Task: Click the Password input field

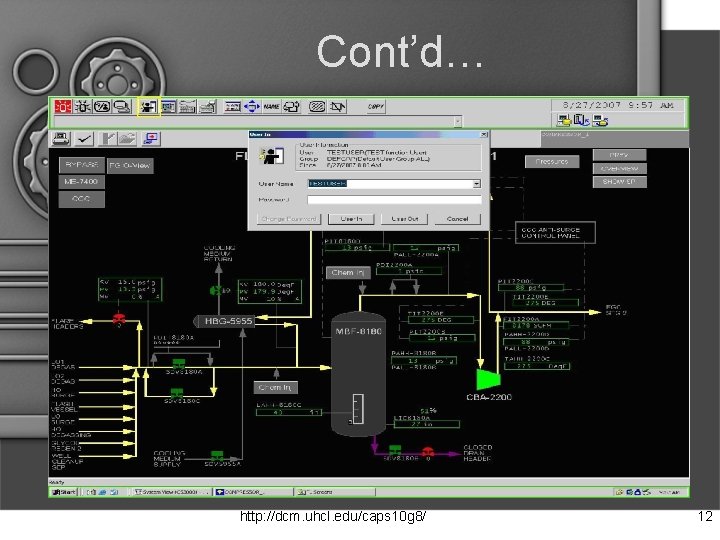Action: pyautogui.click(x=394, y=200)
